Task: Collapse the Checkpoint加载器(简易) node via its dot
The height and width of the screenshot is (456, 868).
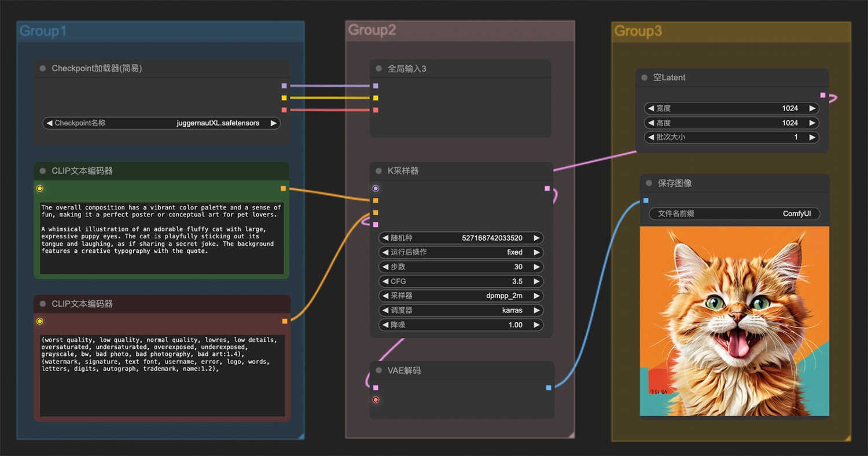Action: pos(43,68)
